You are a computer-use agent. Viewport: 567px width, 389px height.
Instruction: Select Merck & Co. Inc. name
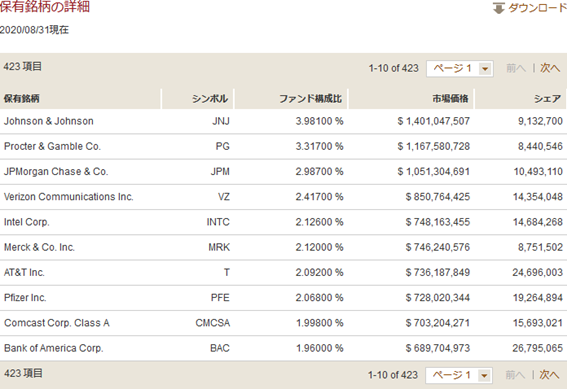click(x=39, y=248)
